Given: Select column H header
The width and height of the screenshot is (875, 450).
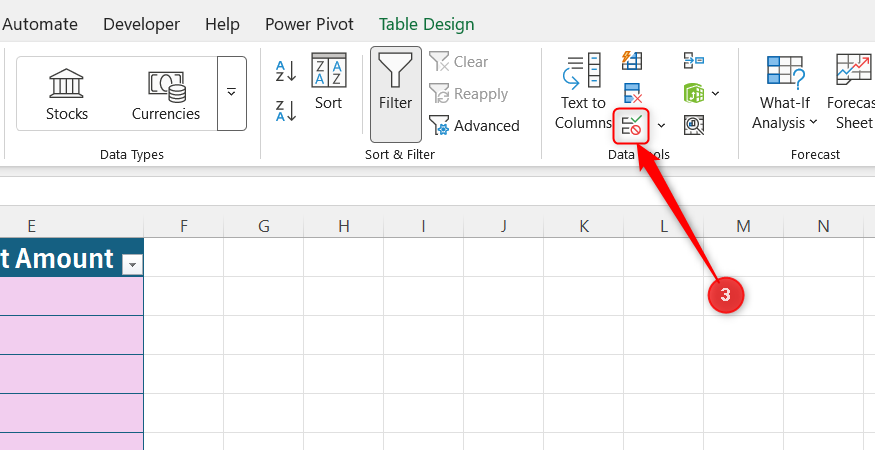Looking at the screenshot, I should tap(344, 226).
